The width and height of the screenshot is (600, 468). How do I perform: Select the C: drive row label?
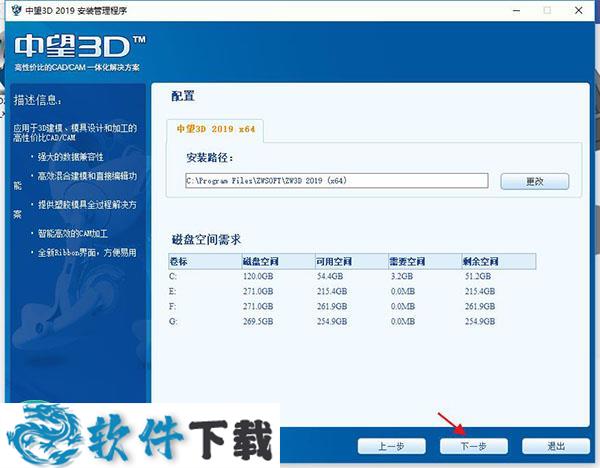click(173, 276)
